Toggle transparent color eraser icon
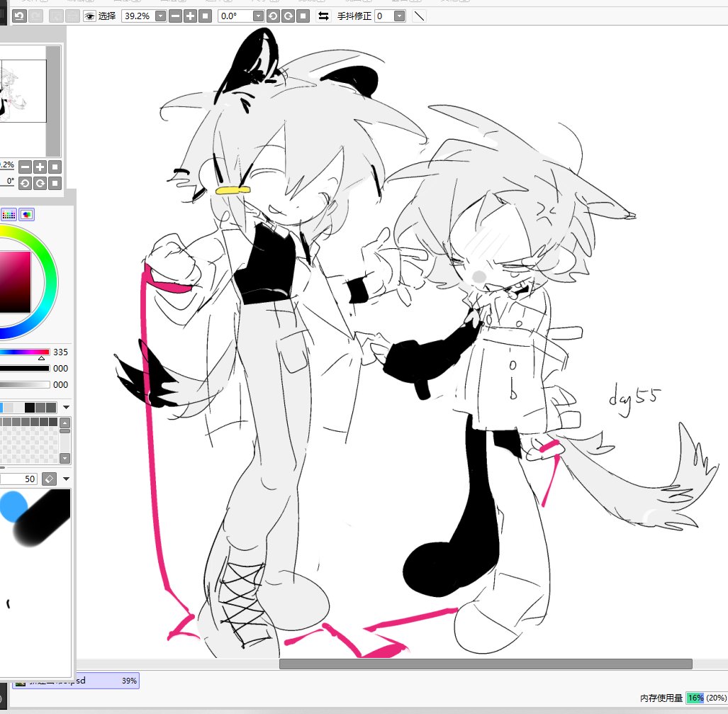Screen dimensions: 728x714 [x=49, y=479]
